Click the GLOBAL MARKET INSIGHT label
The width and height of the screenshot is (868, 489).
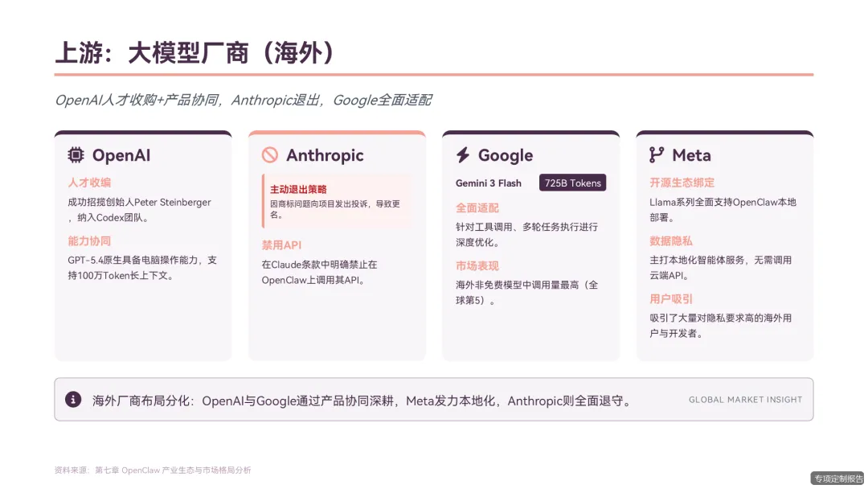[x=745, y=399]
